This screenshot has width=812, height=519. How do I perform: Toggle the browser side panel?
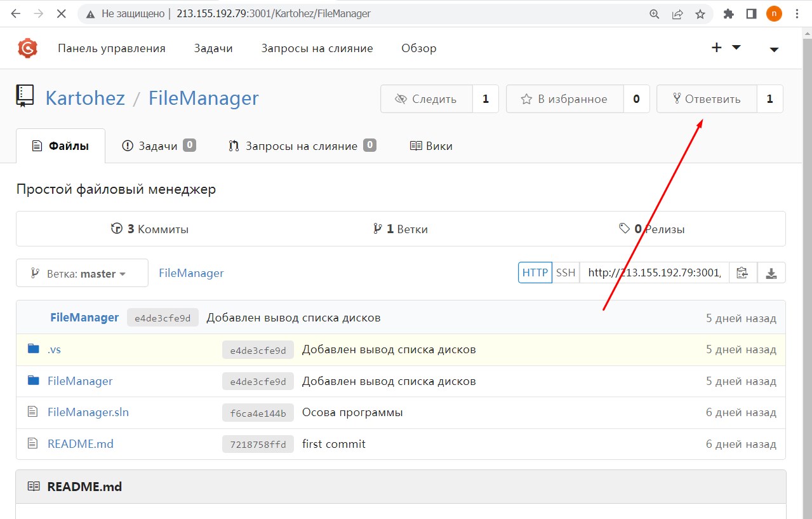coord(751,14)
